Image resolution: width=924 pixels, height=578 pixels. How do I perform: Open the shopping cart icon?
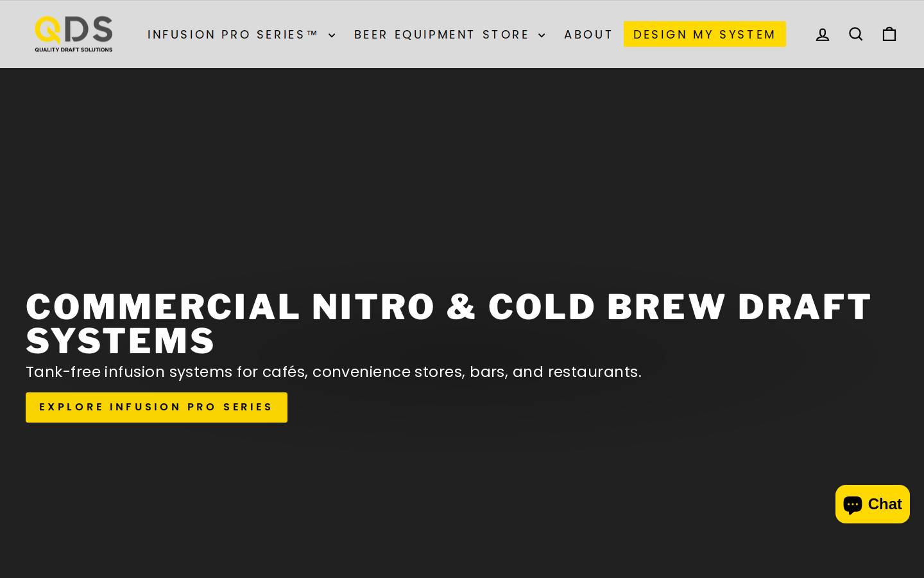tap(889, 34)
